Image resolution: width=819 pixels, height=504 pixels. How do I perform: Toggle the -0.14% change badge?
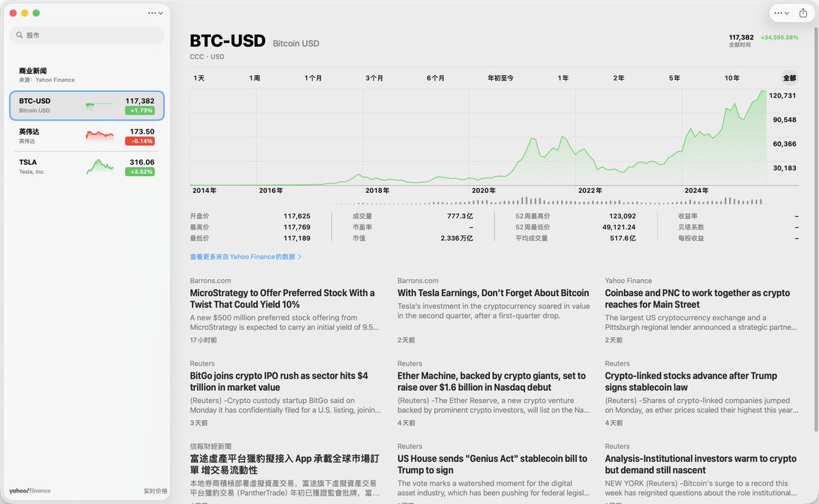140,141
